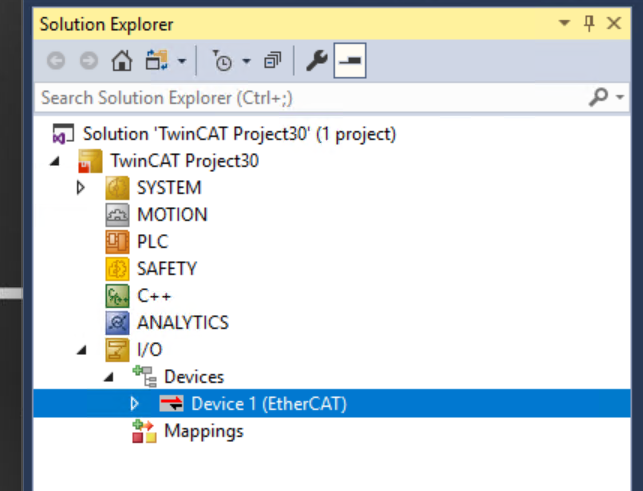Switch views with the Solutions and Folders icon
The image size is (643, 491).
(157, 61)
